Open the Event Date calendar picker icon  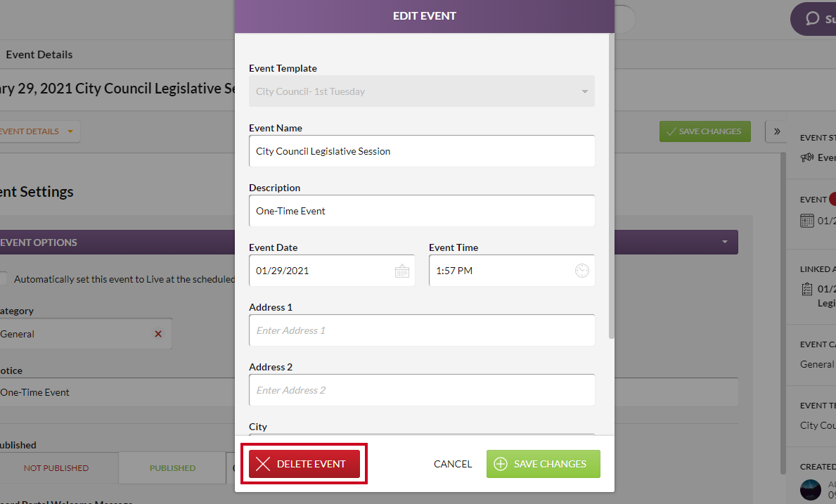click(402, 271)
